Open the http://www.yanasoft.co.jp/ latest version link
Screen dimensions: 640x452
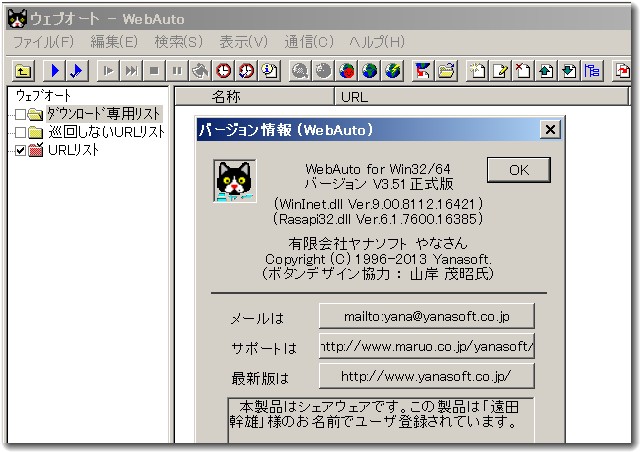tap(426, 376)
